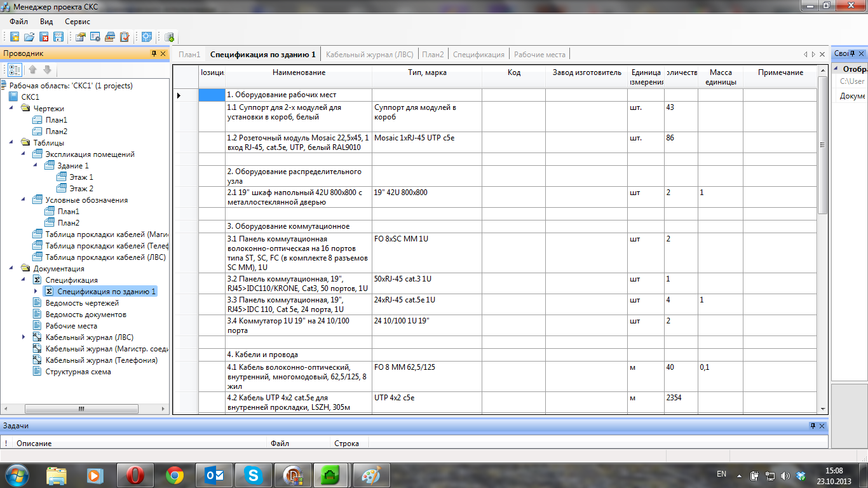This screenshot has height=488, width=868.
Task: Click the New project toolbar icon
Action: pos(14,37)
